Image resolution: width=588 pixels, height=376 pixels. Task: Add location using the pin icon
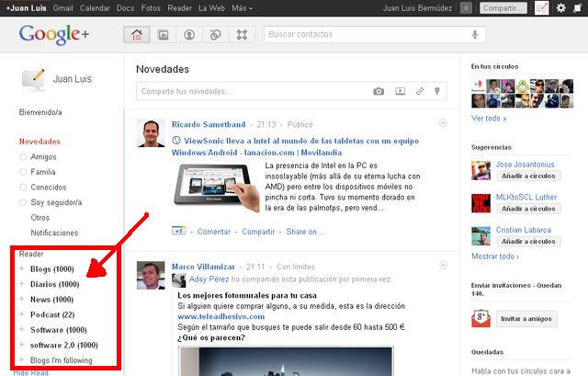point(437,91)
